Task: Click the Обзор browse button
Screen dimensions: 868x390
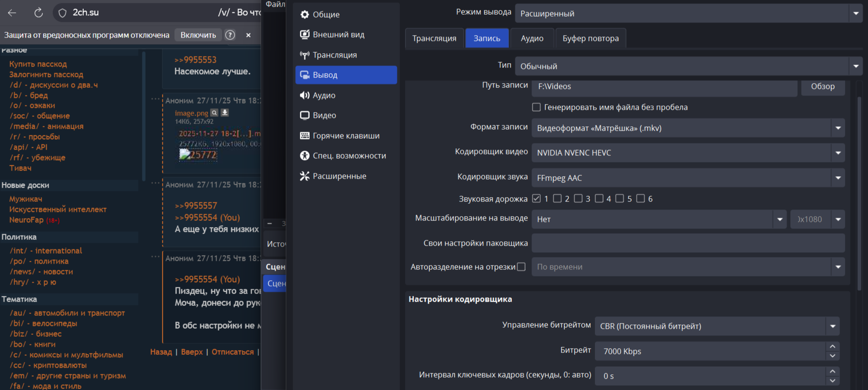Action: pyautogui.click(x=822, y=86)
